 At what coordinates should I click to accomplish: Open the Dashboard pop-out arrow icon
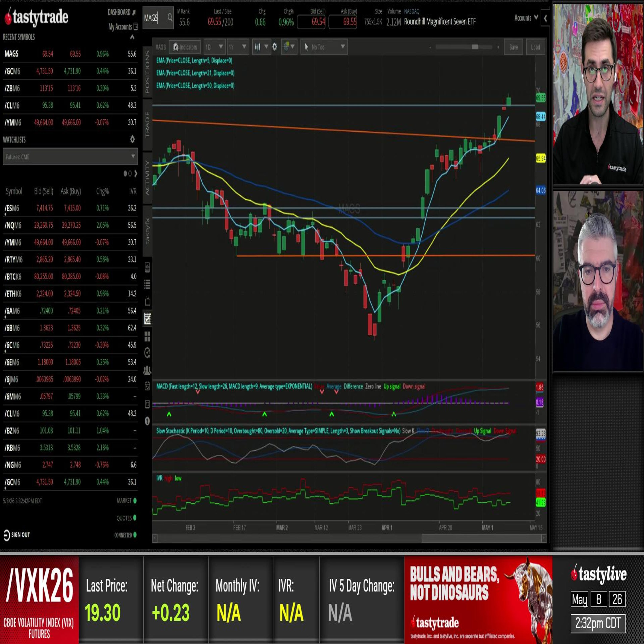point(134,12)
